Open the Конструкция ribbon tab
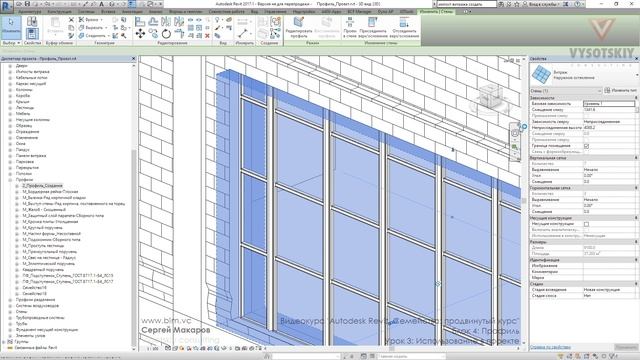 60,12
